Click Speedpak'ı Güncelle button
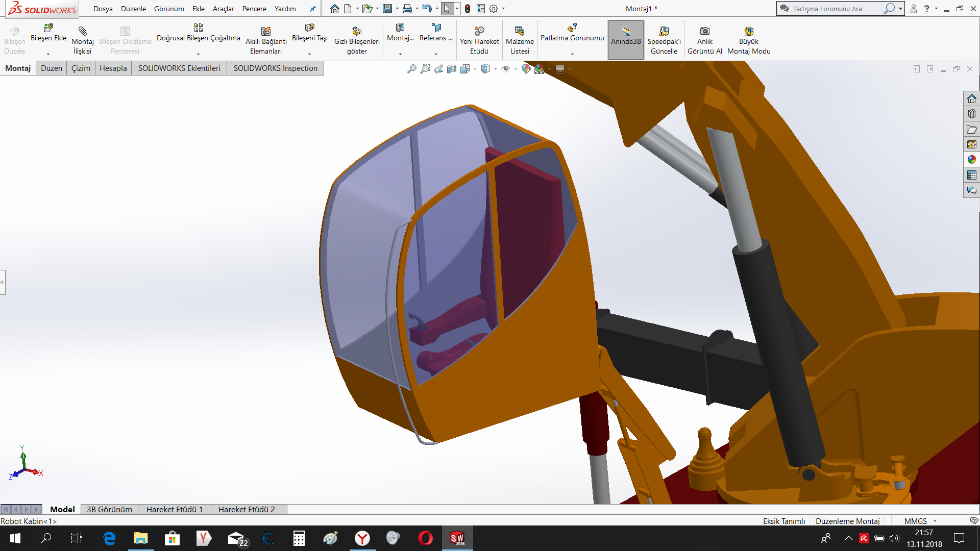 pos(664,40)
